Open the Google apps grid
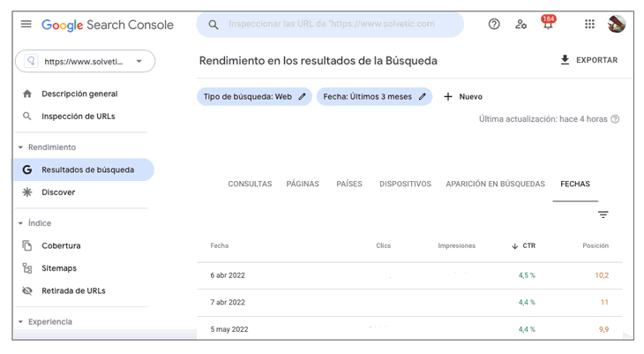 pyautogui.click(x=589, y=24)
